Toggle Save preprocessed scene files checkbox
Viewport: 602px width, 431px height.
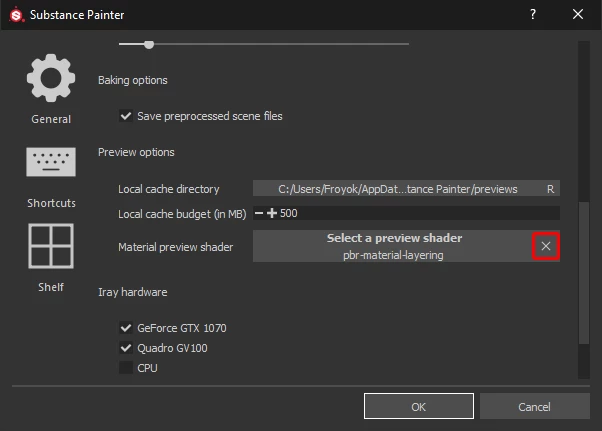(x=126, y=116)
